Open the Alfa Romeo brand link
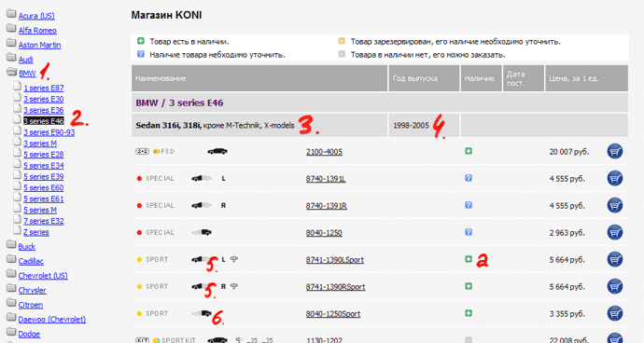Viewport: 644px width, 343px height. coord(37,31)
